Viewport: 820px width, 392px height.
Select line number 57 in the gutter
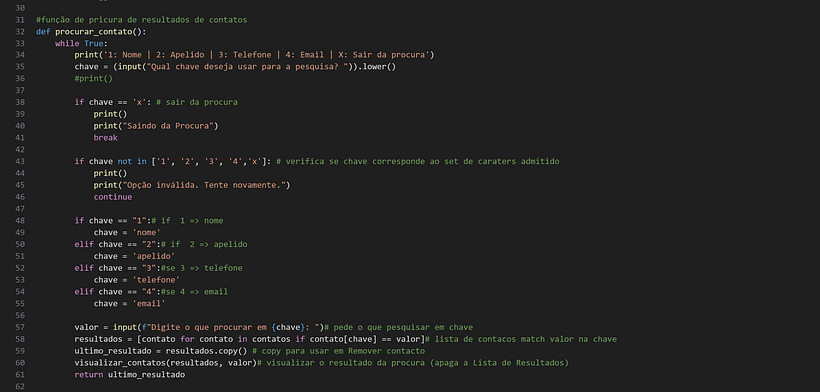tap(20, 327)
